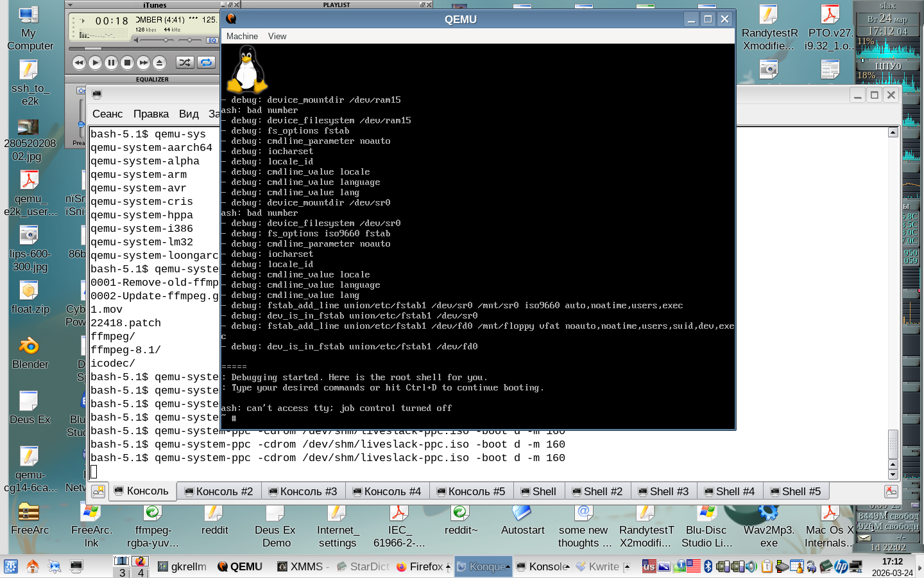Switch to the Консоль #4 tab

(x=387, y=491)
